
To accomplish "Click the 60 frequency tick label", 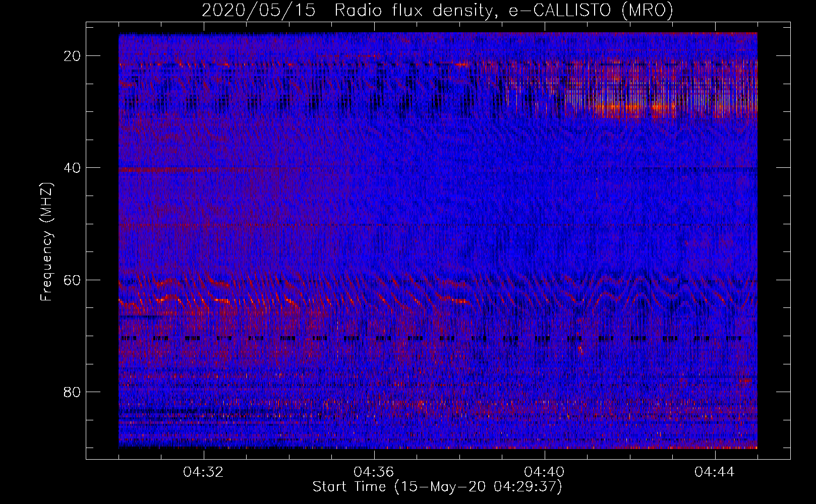I will point(73,280).
